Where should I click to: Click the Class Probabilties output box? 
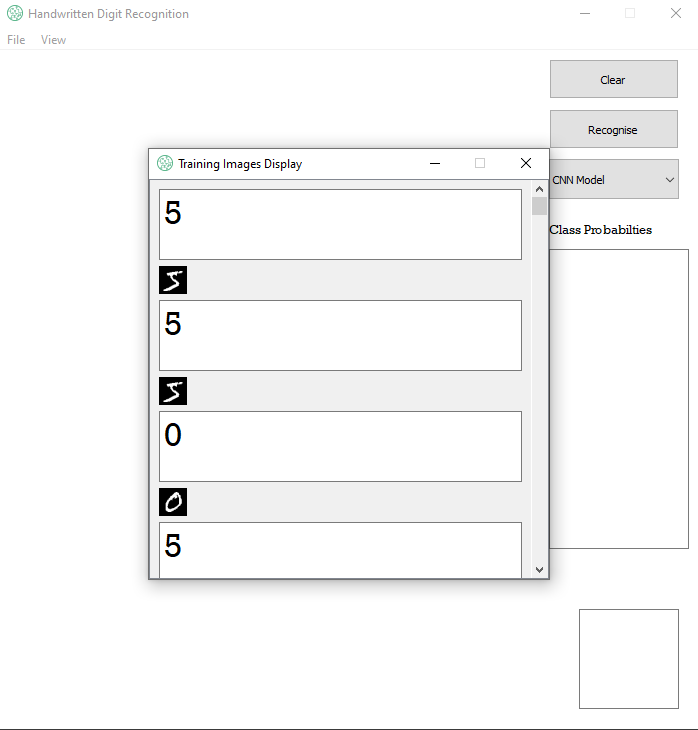point(619,399)
